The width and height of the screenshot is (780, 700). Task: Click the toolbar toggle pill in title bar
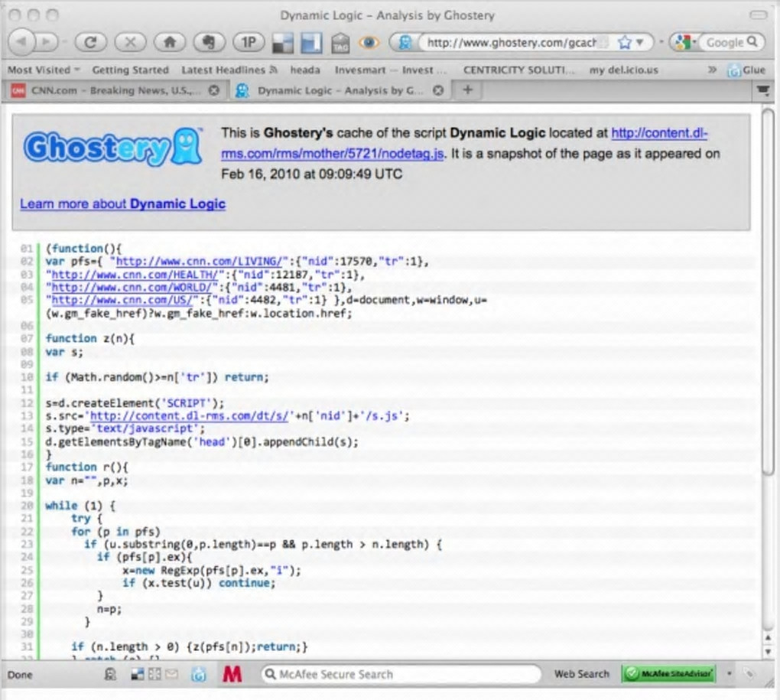(758, 15)
